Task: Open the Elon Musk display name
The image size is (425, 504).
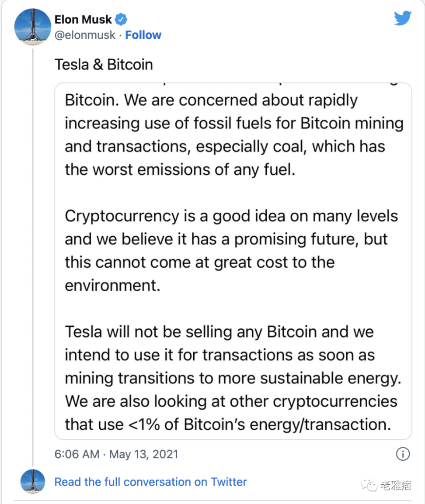Action: pos(83,19)
